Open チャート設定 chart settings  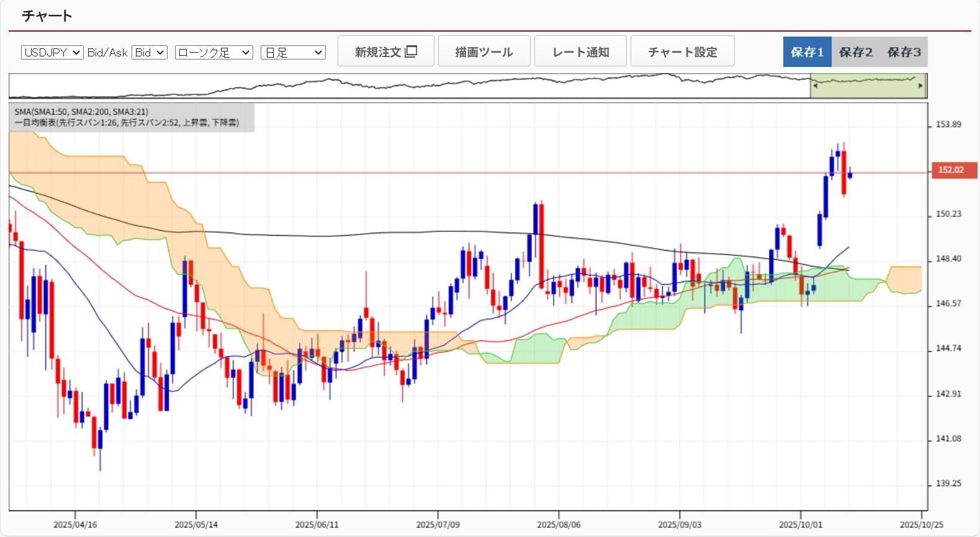click(682, 51)
